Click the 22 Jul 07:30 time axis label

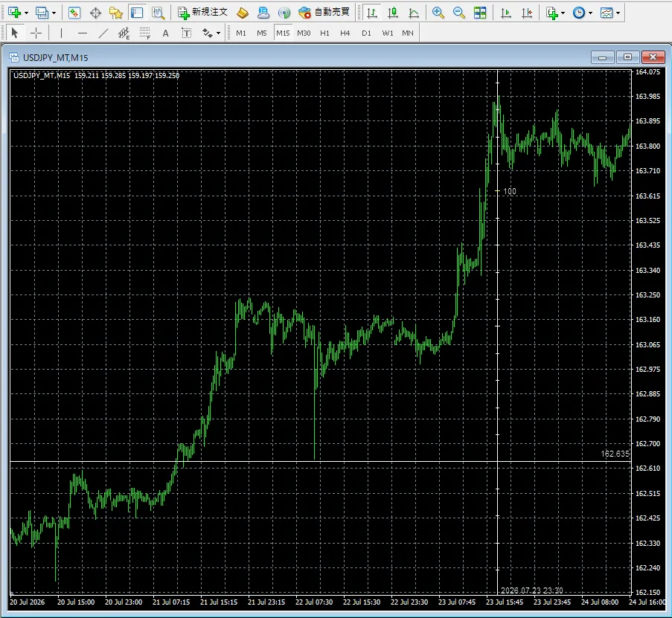click(314, 602)
